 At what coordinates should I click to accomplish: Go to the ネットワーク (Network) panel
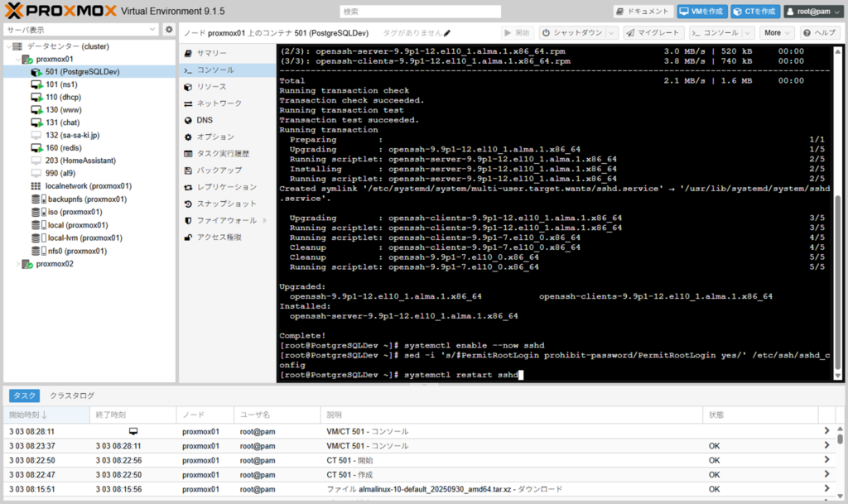click(219, 103)
